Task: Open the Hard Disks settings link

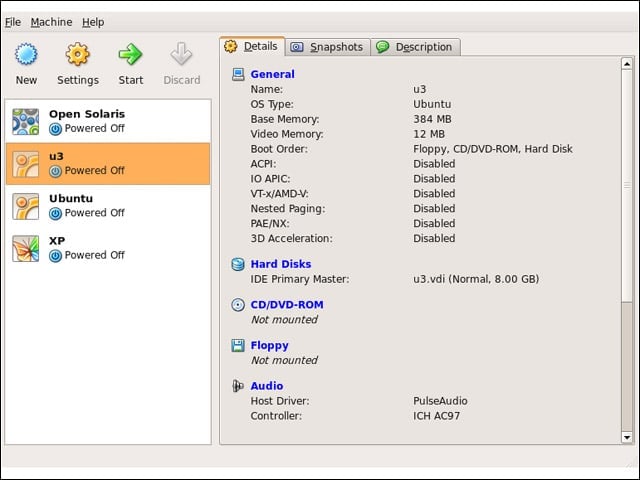Action: [x=281, y=264]
